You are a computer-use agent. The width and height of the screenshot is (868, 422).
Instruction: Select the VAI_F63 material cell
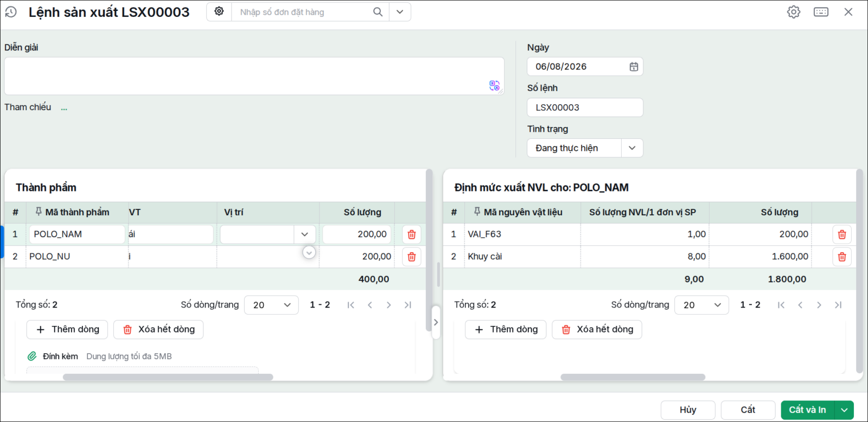[522, 234]
